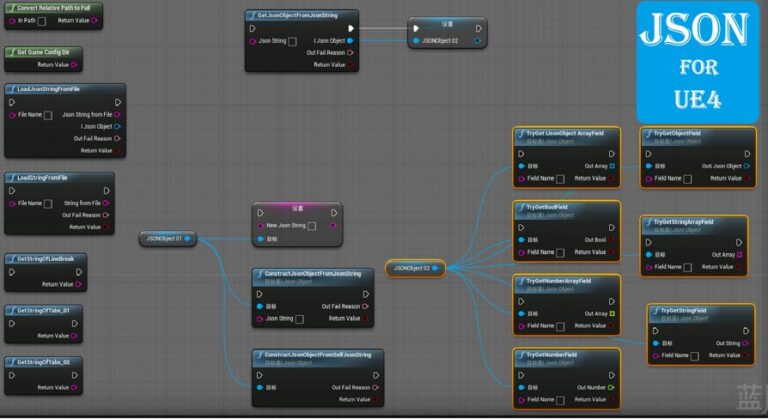Click the In Path pin on Convert Relative Path node
This screenshot has width=768, height=419.
12,21
